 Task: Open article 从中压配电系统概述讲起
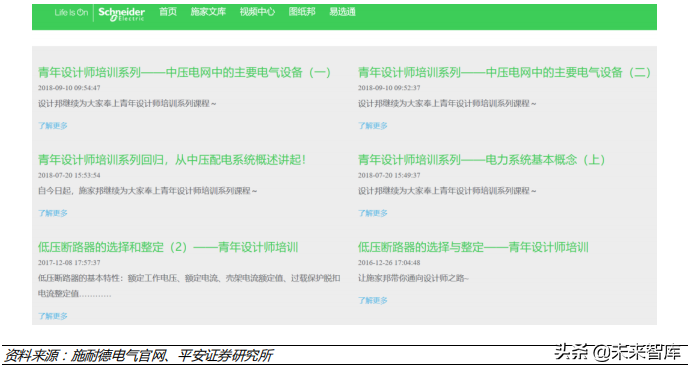[x=172, y=160]
